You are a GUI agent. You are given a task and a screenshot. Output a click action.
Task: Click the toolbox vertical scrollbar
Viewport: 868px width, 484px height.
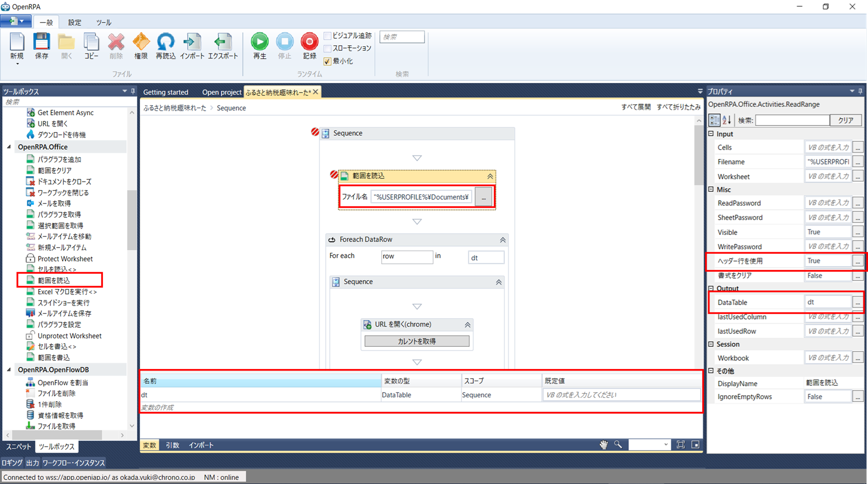[132, 220]
